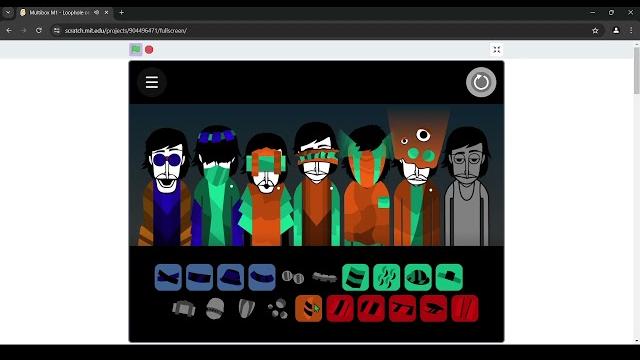Click the grayed-out spheres cluster icon
The width and height of the screenshot is (640, 360).
point(278,309)
